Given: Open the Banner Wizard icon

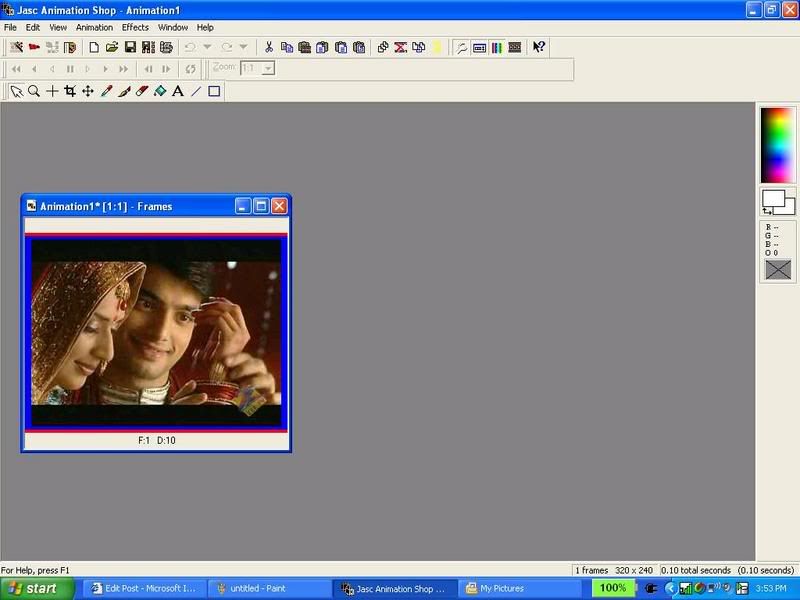Looking at the screenshot, I should click(34, 47).
